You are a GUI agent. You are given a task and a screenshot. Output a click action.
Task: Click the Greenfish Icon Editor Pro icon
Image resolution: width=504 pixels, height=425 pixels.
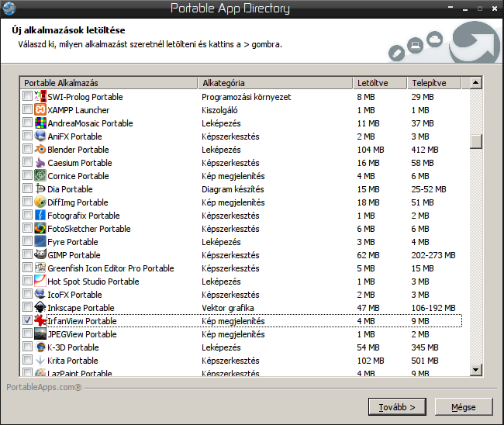pos(40,268)
